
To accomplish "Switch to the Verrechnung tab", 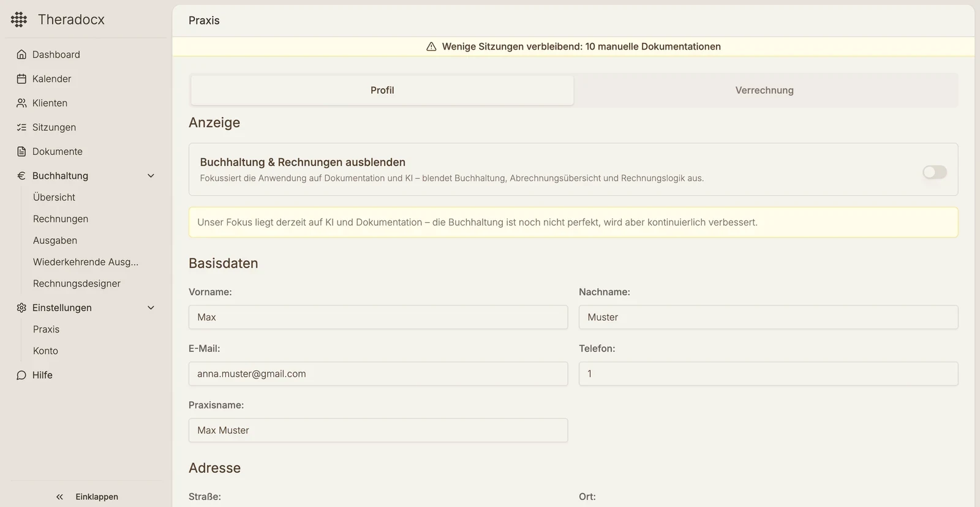I will point(764,90).
